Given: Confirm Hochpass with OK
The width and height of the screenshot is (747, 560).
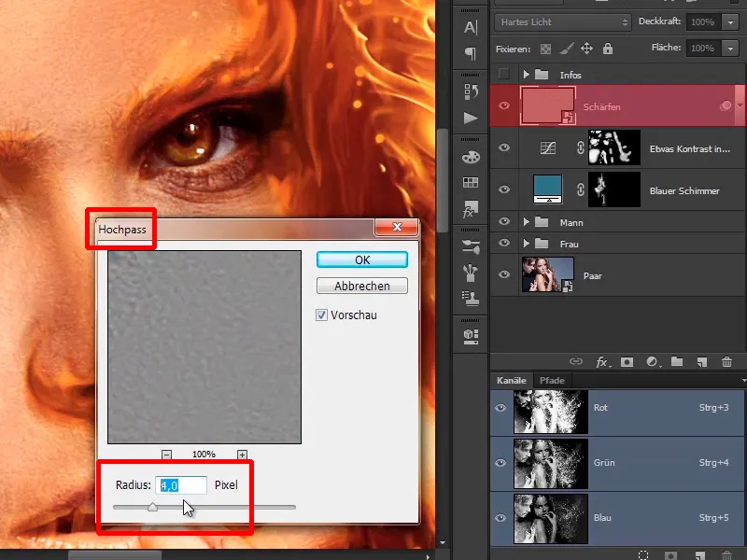Looking at the screenshot, I should 362,259.
